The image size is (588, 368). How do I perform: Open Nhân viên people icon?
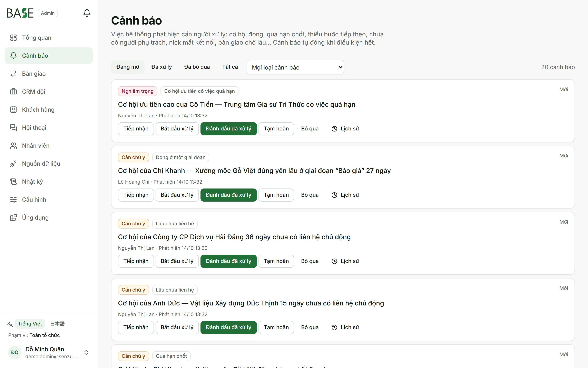click(x=13, y=146)
